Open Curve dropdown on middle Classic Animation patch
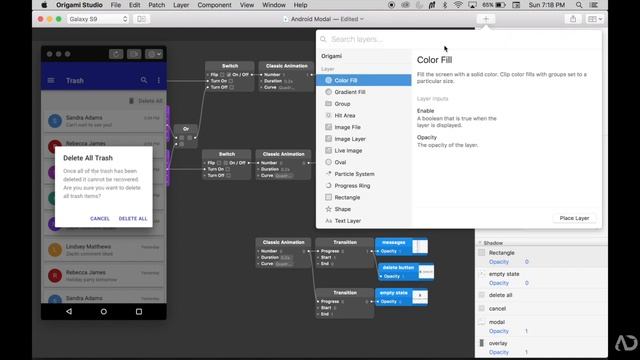This screenshot has height=360, width=640. coord(283,176)
